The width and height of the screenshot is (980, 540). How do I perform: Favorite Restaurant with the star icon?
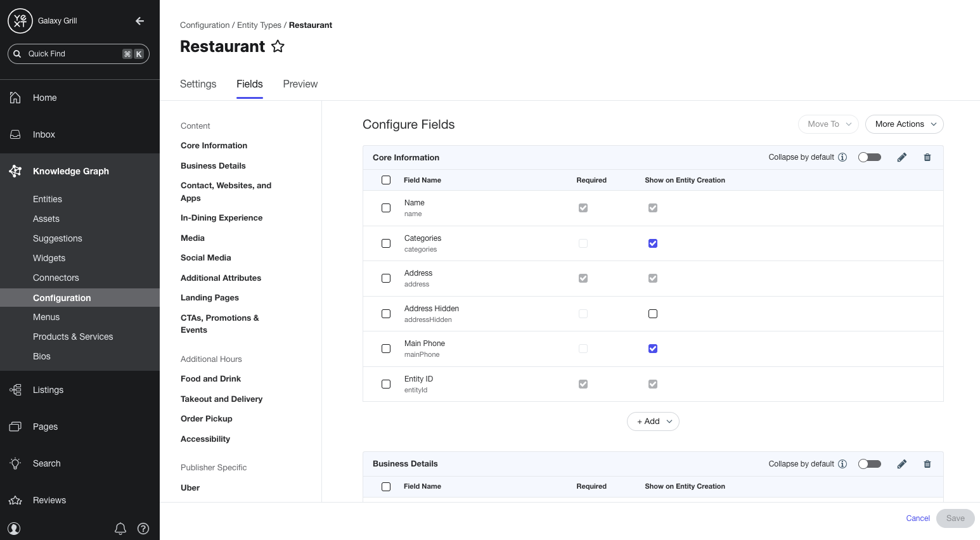point(278,46)
